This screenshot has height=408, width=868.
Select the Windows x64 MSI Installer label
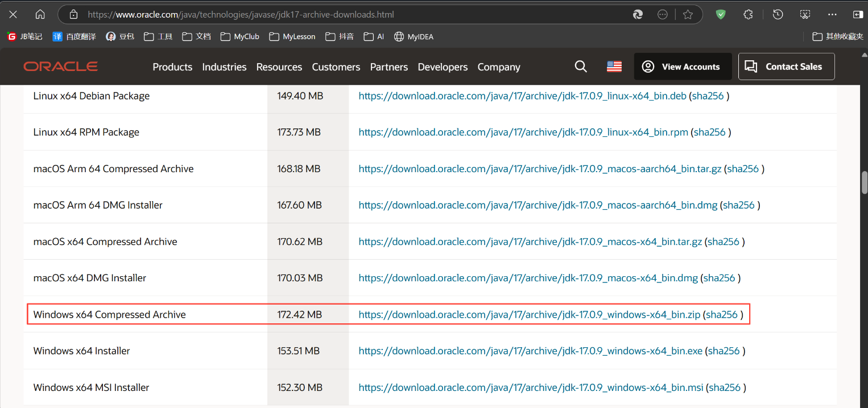(92, 388)
